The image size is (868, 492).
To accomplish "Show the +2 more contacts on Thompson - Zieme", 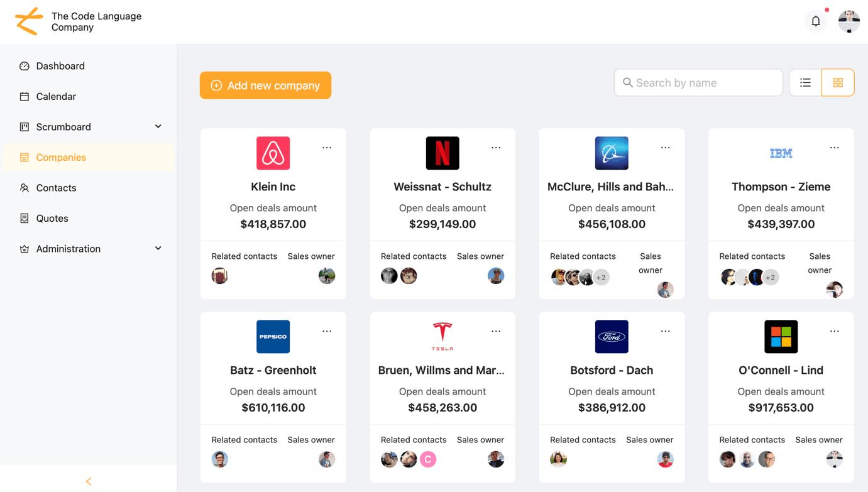I will (771, 277).
